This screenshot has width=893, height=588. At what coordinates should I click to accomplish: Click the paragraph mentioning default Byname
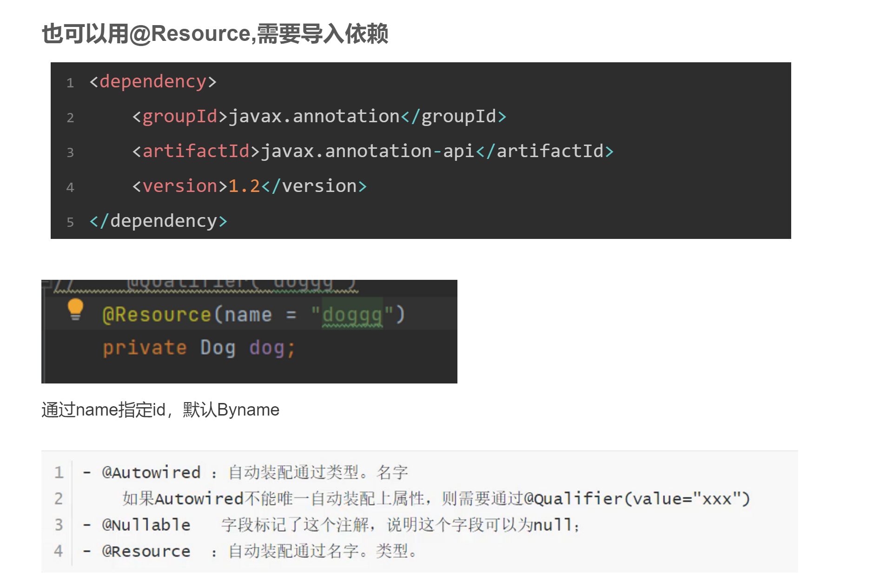pyautogui.click(x=160, y=410)
